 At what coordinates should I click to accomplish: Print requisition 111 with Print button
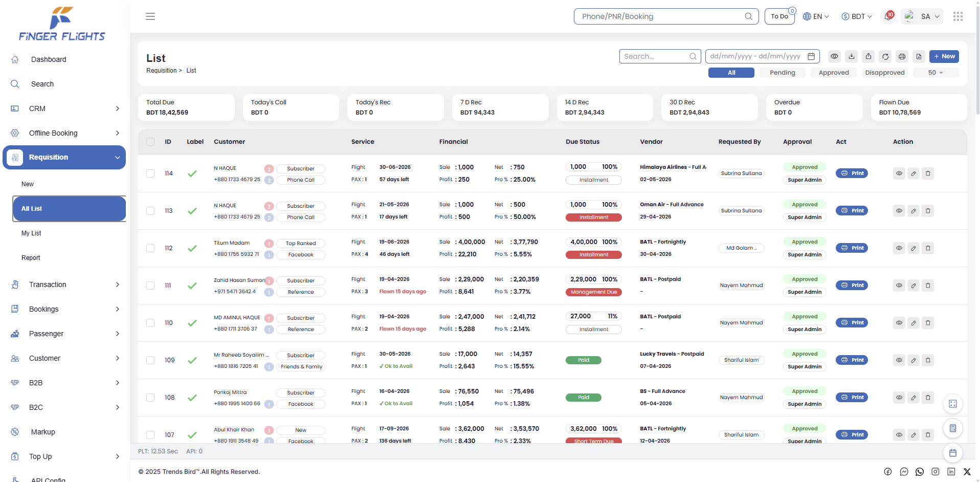852,286
